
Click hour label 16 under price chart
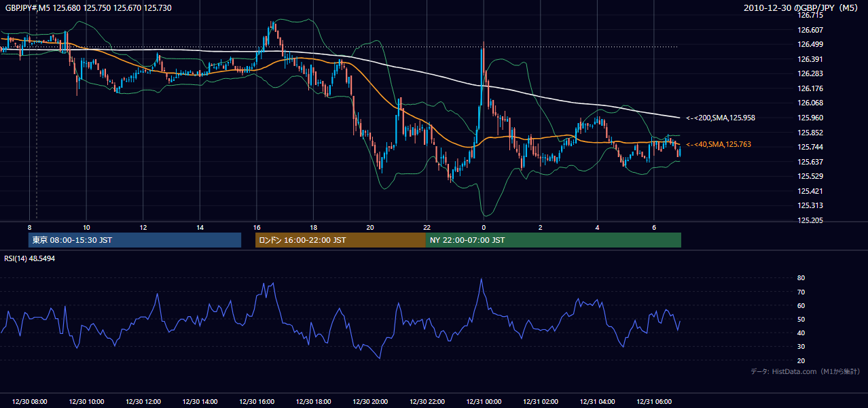257,227
